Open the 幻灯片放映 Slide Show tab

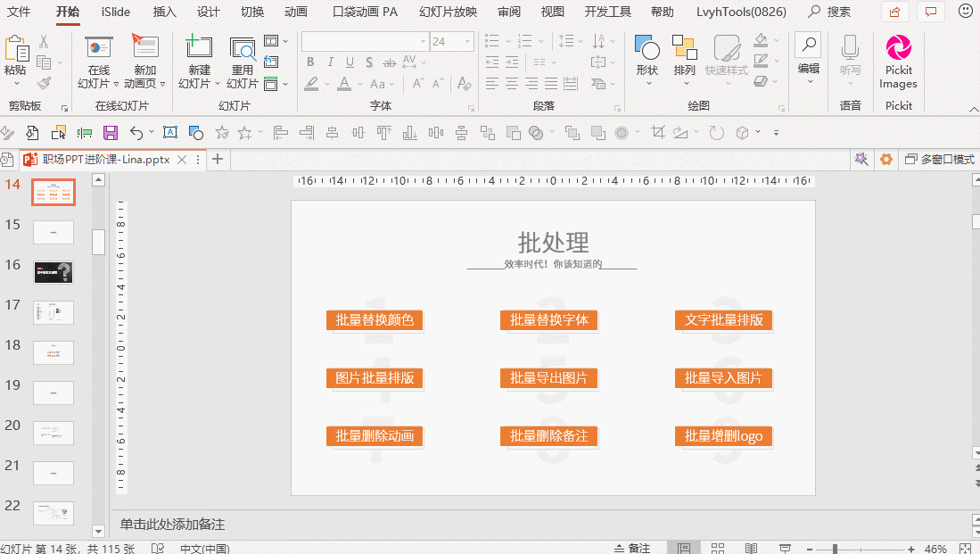click(x=448, y=12)
